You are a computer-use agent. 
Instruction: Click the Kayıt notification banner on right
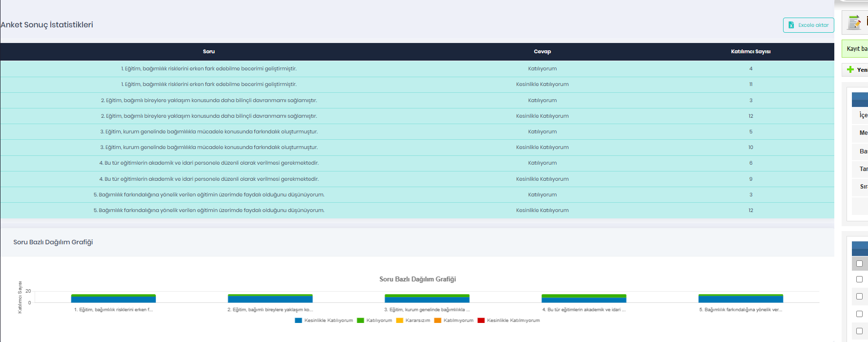856,49
